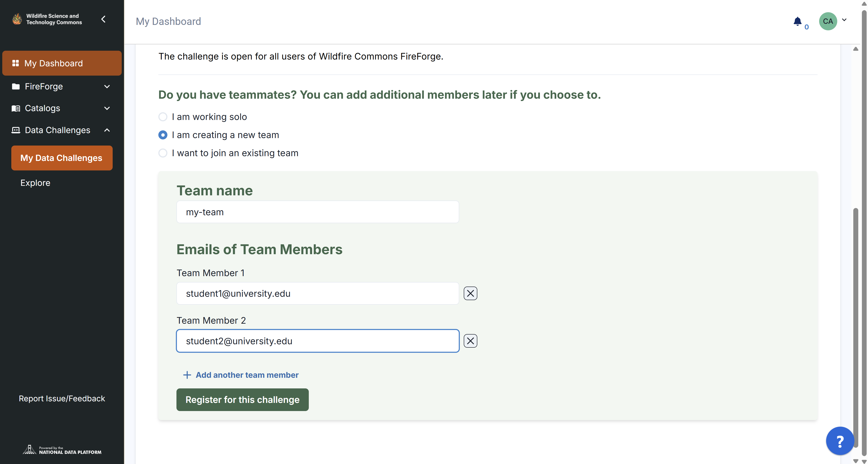This screenshot has width=868, height=464.
Task: Select 'I am working solo' option
Action: [163, 117]
